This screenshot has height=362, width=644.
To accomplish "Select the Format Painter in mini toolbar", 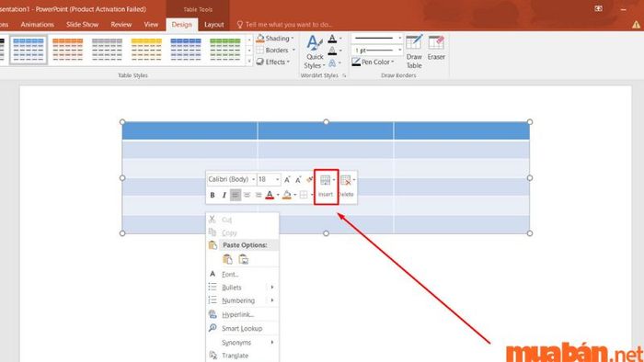I will 309,179.
